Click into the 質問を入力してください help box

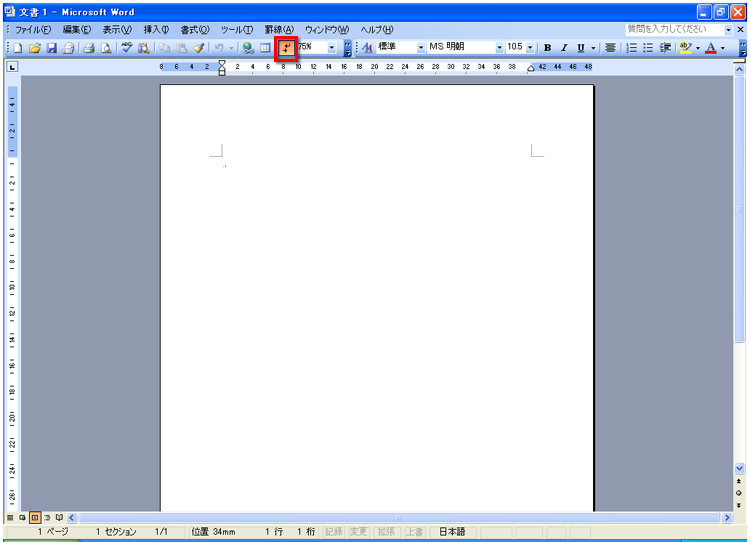tap(674, 29)
